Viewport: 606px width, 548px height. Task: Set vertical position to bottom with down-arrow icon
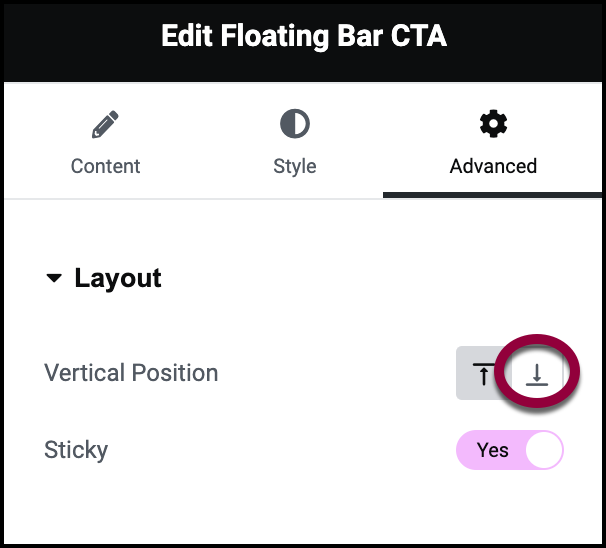[537, 374]
